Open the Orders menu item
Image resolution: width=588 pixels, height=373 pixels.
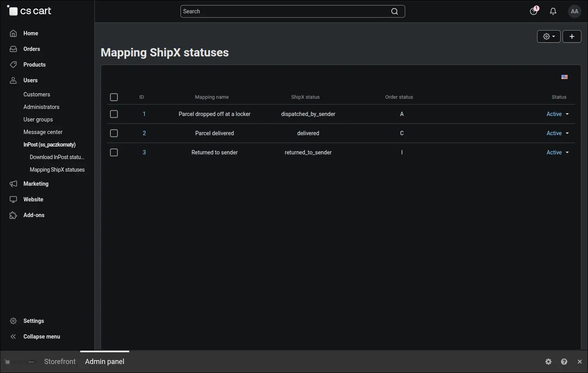(32, 49)
